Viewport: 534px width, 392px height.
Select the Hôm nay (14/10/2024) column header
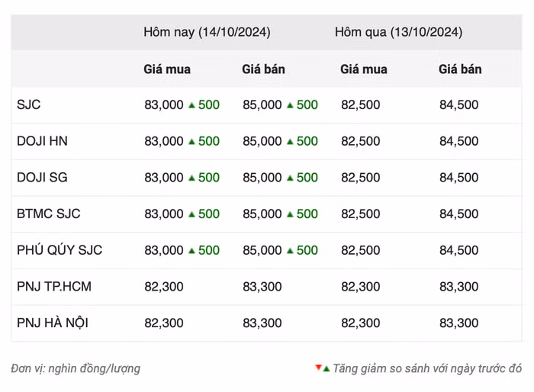(207, 33)
